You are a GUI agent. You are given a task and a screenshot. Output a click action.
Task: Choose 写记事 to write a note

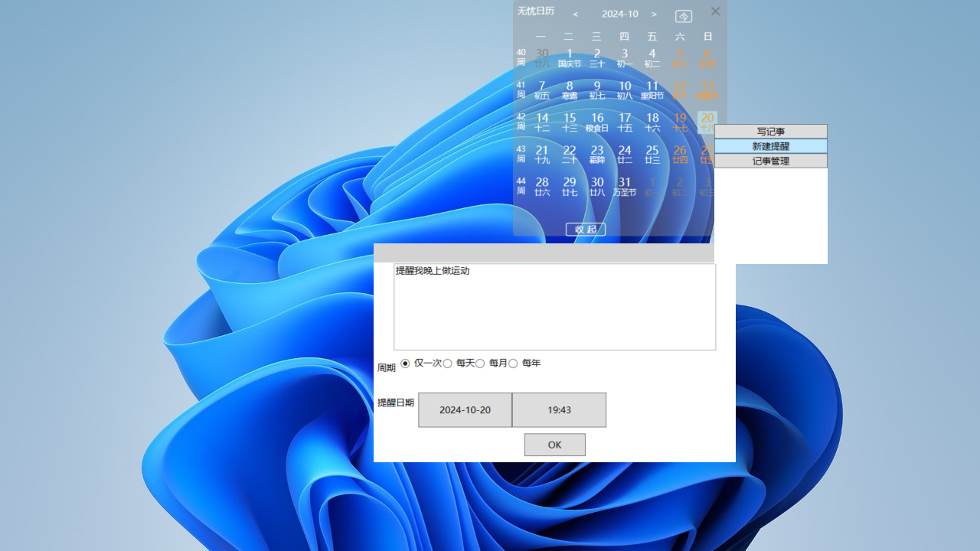click(x=770, y=131)
